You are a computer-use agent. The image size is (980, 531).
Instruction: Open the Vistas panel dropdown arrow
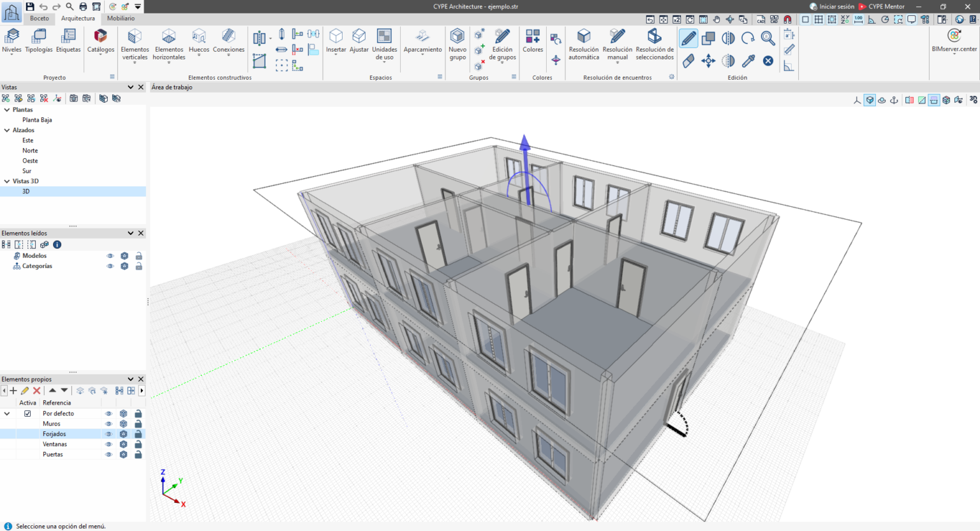[131, 87]
